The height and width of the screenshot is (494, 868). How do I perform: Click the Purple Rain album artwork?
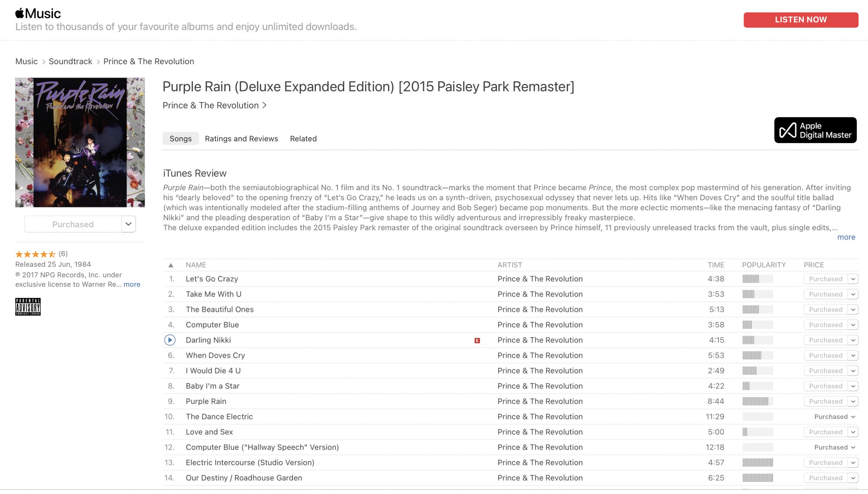[80, 142]
